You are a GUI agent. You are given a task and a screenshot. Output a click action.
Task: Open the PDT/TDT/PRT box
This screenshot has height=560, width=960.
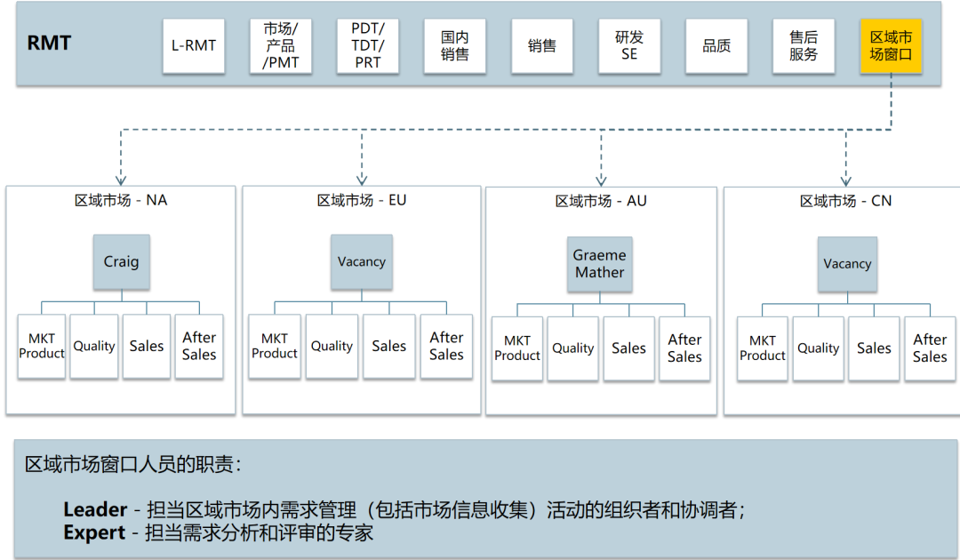click(368, 45)
